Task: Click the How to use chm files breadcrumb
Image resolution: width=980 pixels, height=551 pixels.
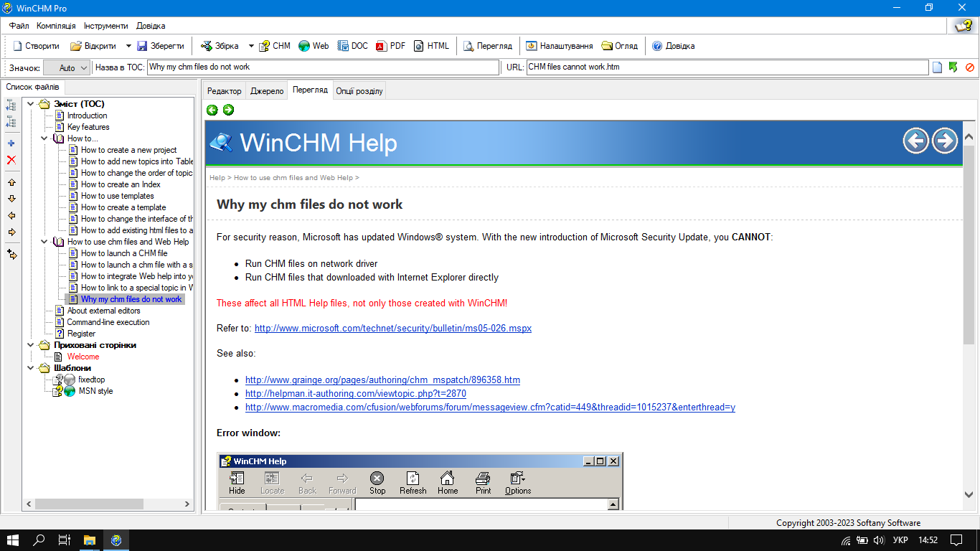Action: 293,178
